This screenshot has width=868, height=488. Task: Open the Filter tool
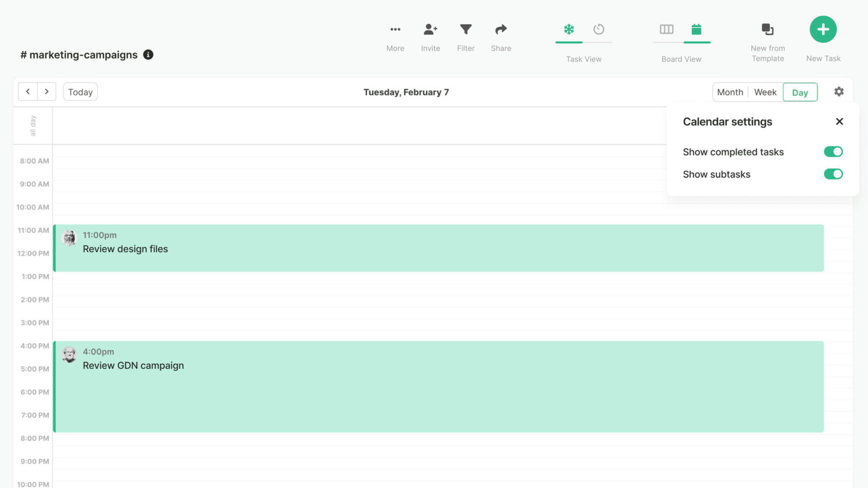[465, 30]
